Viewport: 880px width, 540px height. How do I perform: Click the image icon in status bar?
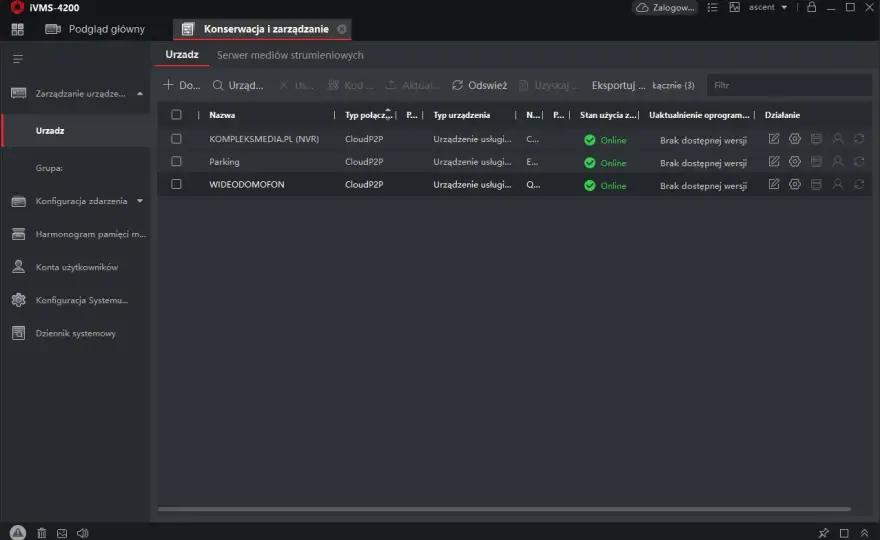click(62, 533)
